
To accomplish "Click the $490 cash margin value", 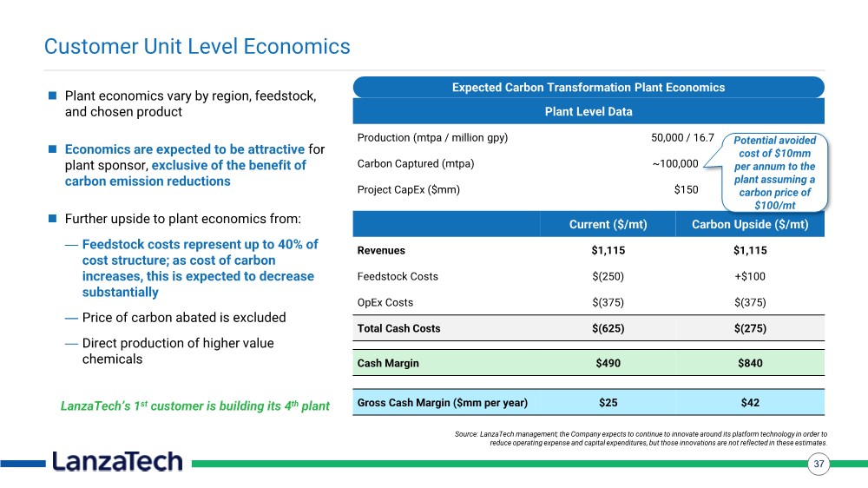I will 608,363.
